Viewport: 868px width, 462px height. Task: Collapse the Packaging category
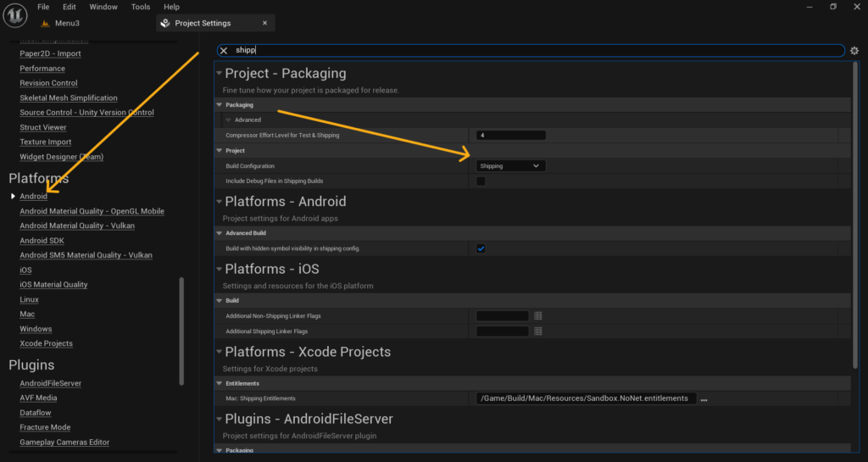[220, 104]
